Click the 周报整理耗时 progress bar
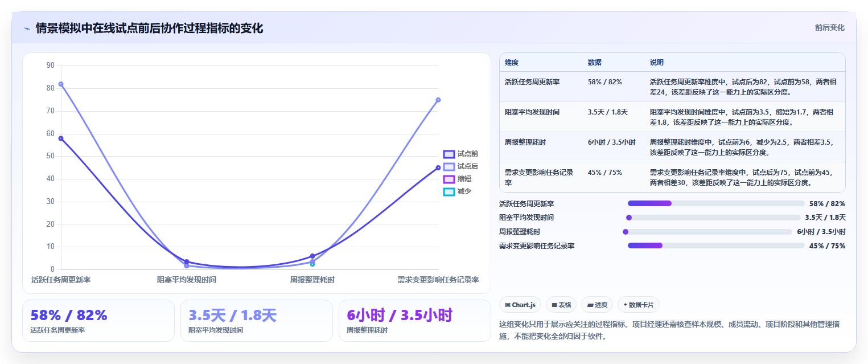The width and height of the screenshot is (868, 364). click(707, 232)
